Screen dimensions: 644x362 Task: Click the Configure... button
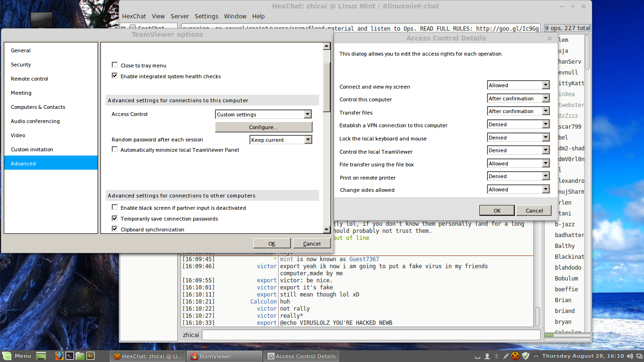(264, 127)
